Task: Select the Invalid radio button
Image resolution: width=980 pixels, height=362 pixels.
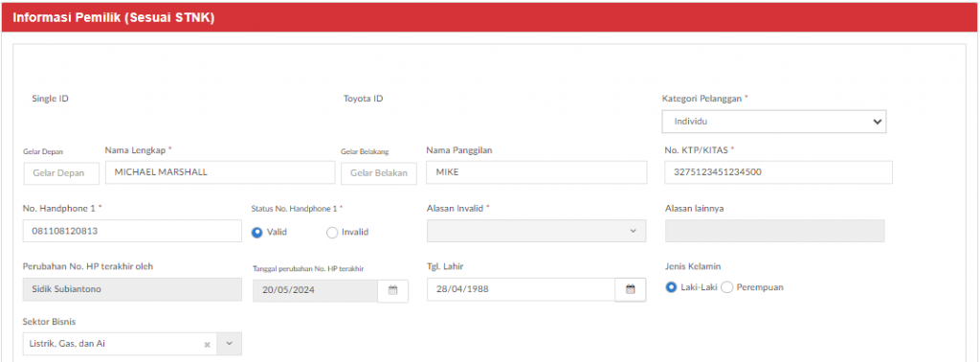Action: pos(332,232)
